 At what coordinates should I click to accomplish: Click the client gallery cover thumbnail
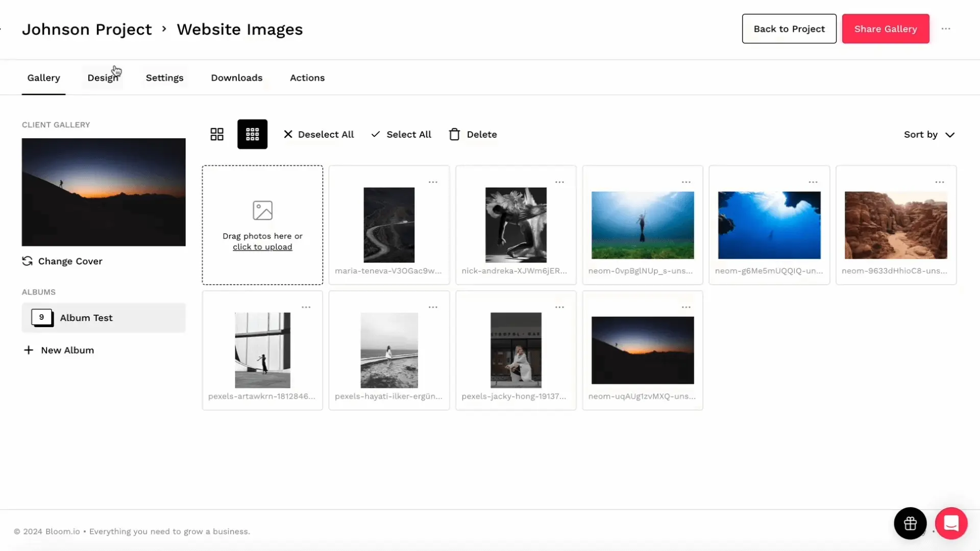[103, 192]
